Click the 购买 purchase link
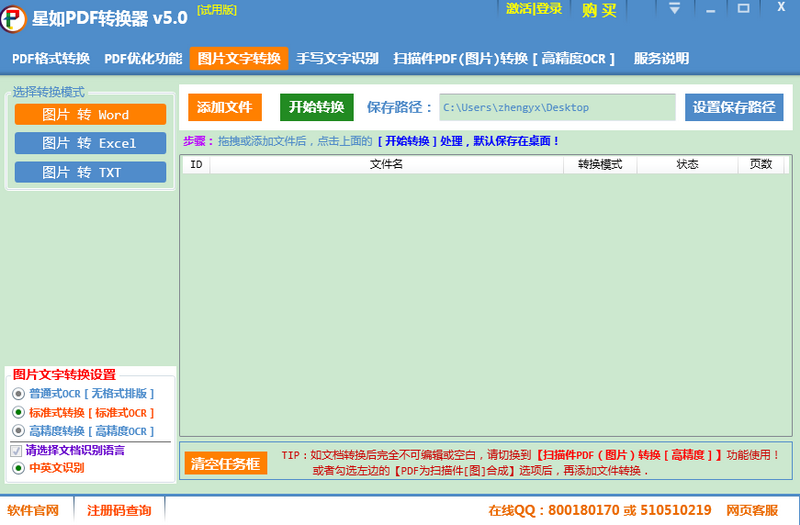Image resolution: width=800 pixels, height=525 pixels. coord(599,10)
